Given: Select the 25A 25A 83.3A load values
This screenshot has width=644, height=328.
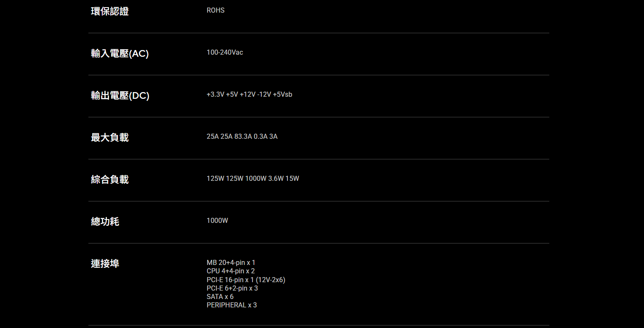Looking at the screenshot, I should tap(229, 137).
